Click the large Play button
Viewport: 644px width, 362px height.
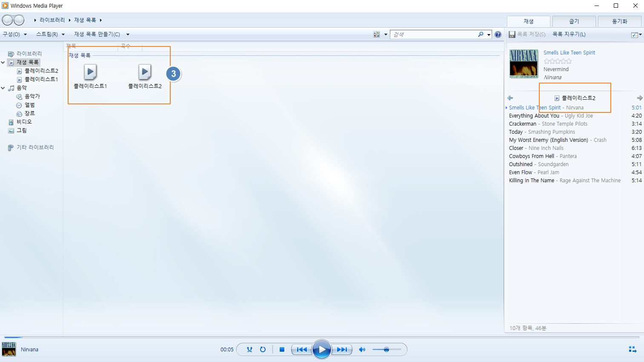point(322,350)
